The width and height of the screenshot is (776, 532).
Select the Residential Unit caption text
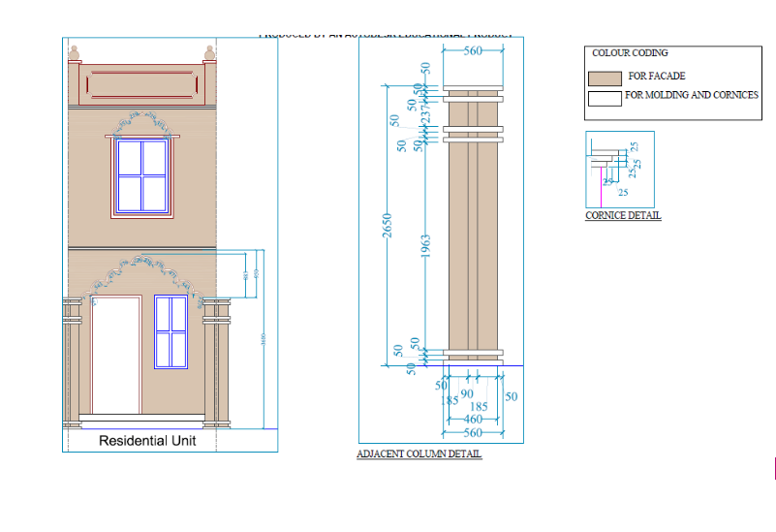pyautogui.click(x=147, y=441)
